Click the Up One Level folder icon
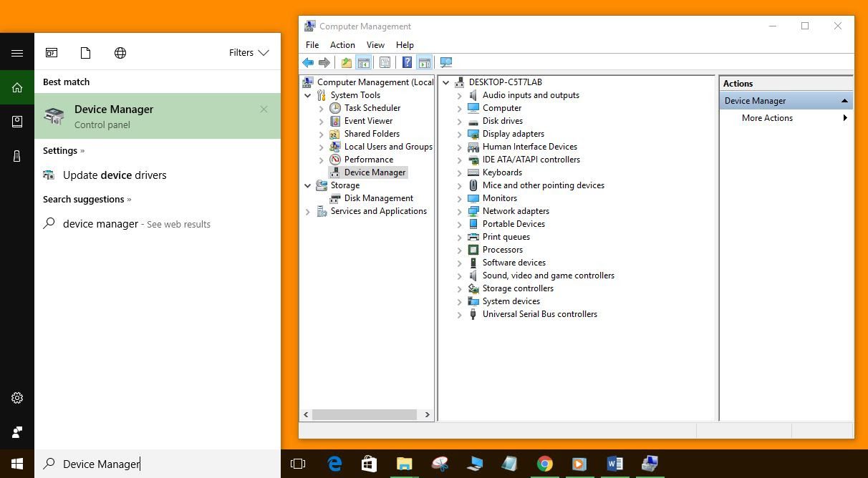Screen dimensions: 868x478 pos(347,63)
